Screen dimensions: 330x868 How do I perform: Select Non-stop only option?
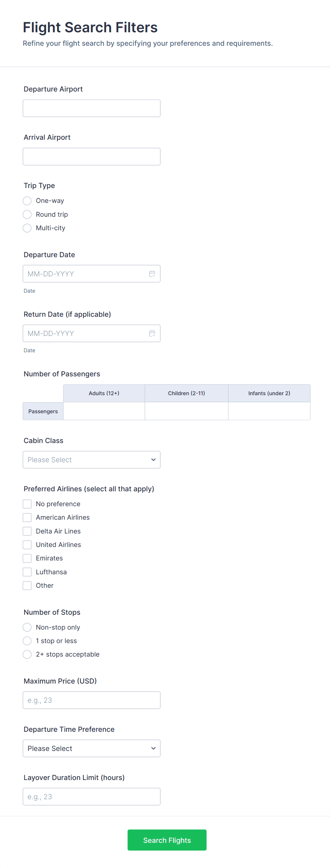click(27, 627)
